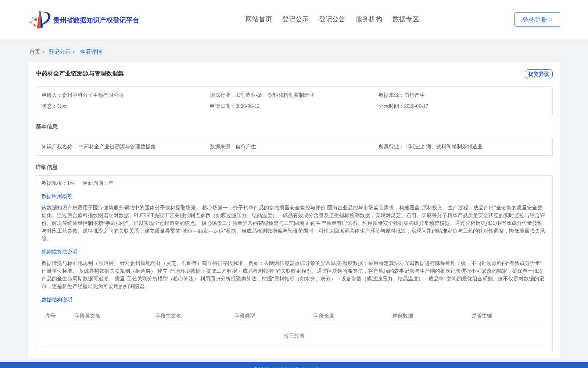Click the 字段长度 column header
The height and width of the screenshot is (368, 588).
pos(324,316)
